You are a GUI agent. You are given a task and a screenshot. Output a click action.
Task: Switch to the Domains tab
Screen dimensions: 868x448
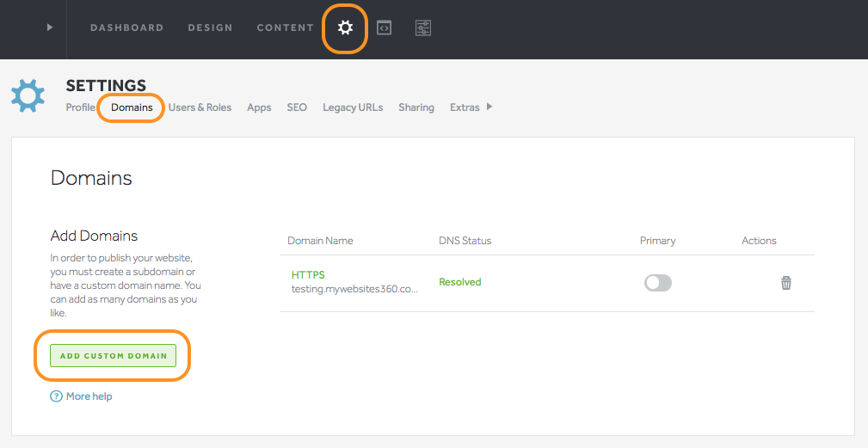(x=132, y=107)
